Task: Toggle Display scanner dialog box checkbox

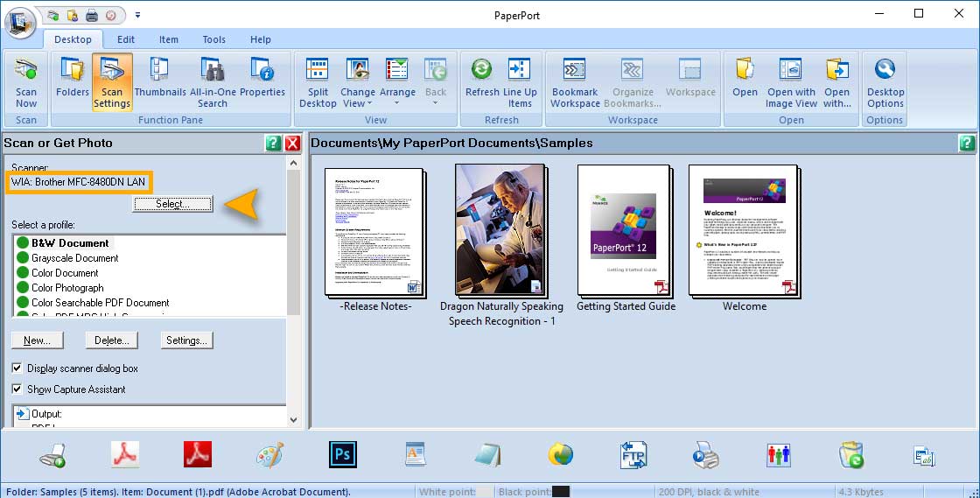Action: (17, 368)
